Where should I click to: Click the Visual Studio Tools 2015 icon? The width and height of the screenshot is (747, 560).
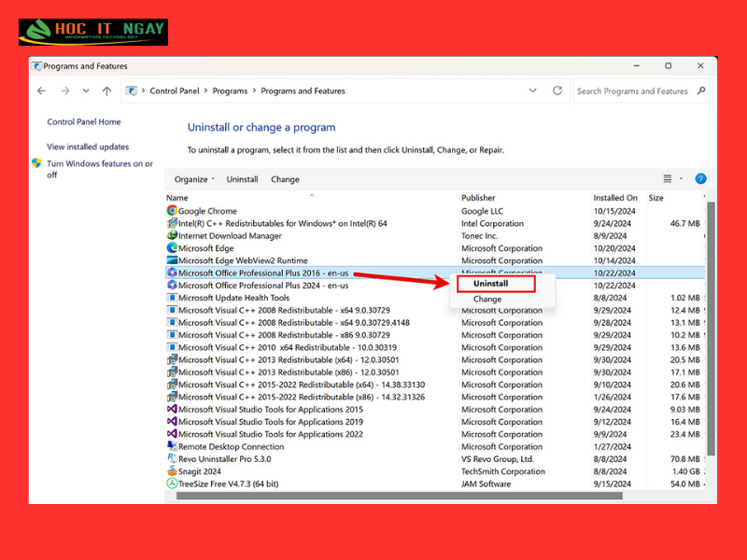(172, 409)
